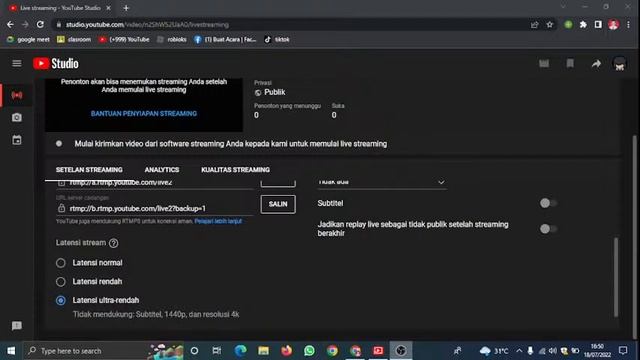Open Pelajari lebih lanjut link
This screenshot has height=360, width=640.
click(218, 221)
